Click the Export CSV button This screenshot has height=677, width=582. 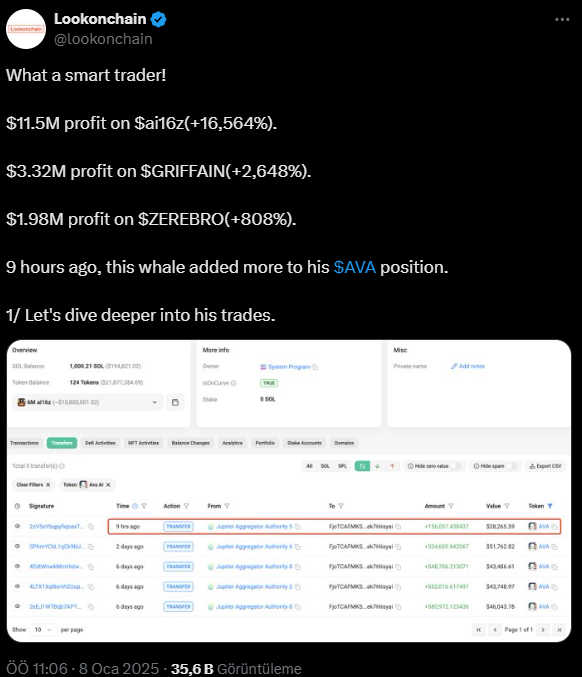(x=545, y=466)
